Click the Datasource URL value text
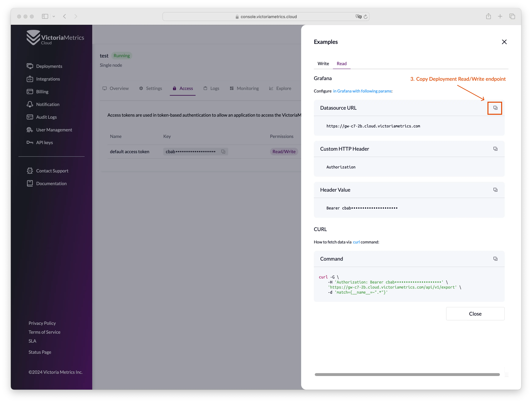The width and height of the screenshot is (532, 403). (x=373, y=126)
